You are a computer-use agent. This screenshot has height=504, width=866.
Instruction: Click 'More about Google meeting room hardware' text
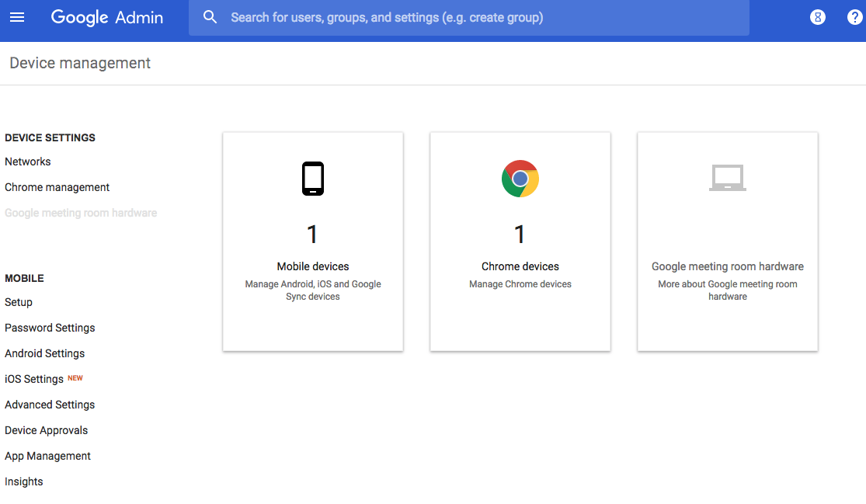728,290
